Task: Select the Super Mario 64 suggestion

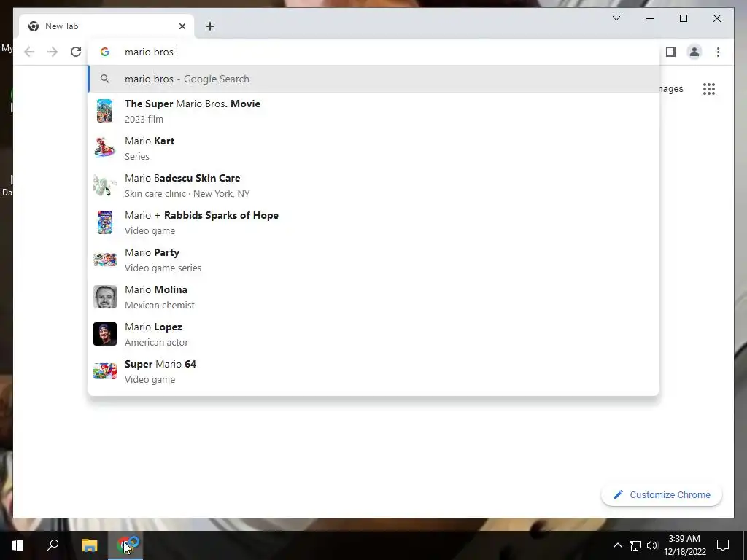Action: pos(373,371)
